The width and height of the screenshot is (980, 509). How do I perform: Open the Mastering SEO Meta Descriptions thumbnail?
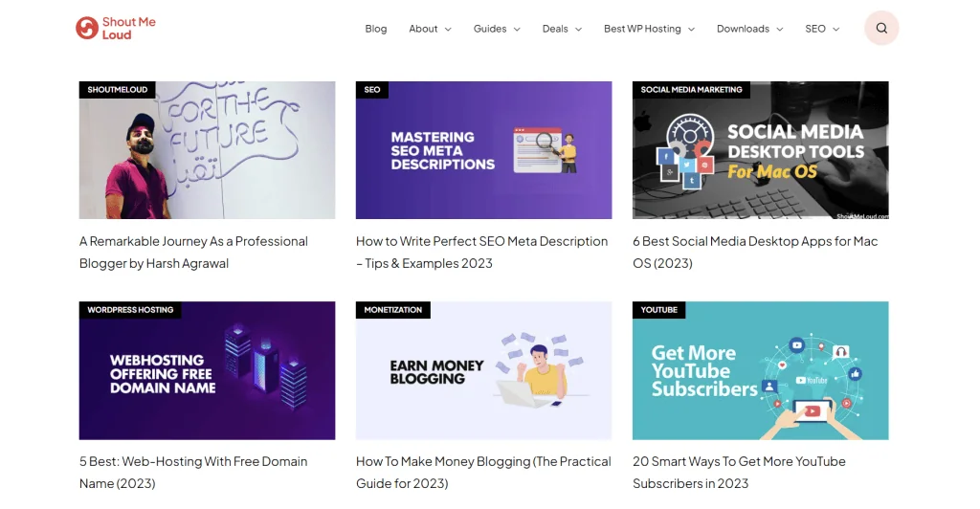pyautogui.click(x=483, y=150)
